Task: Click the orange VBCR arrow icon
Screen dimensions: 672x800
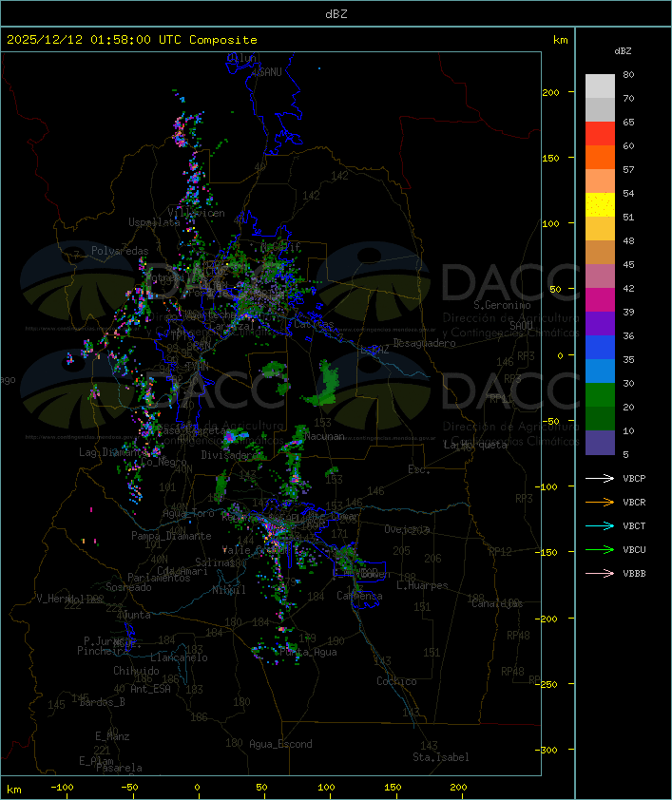Action: pyautogui.click(x=600, y=502)
